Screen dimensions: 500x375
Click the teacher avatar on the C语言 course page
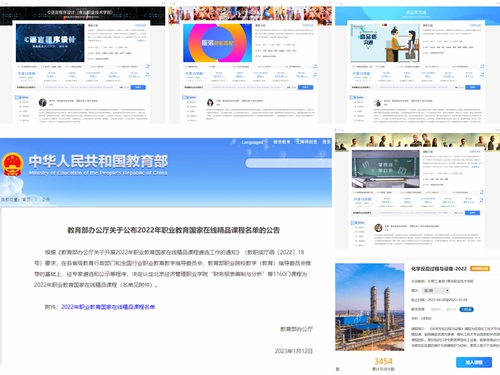(x=43, y=102)
